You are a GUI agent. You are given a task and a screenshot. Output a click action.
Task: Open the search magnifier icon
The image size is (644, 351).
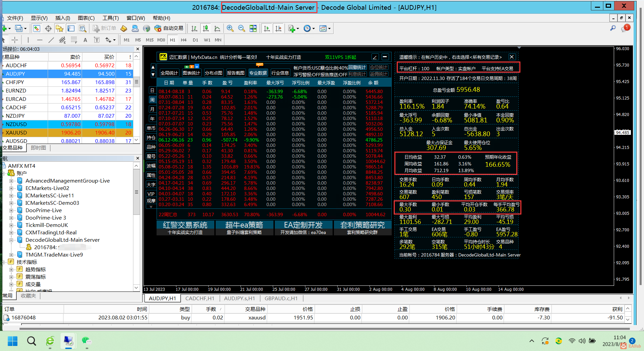pyautogui.click(x=613, y=29)
